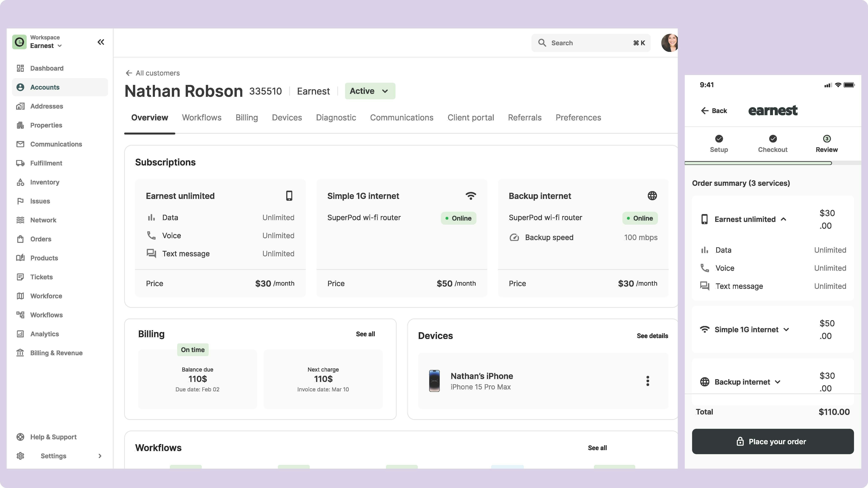Collapse Earnest unlimited order details
868x488 pixels.
tap(783, 219)
